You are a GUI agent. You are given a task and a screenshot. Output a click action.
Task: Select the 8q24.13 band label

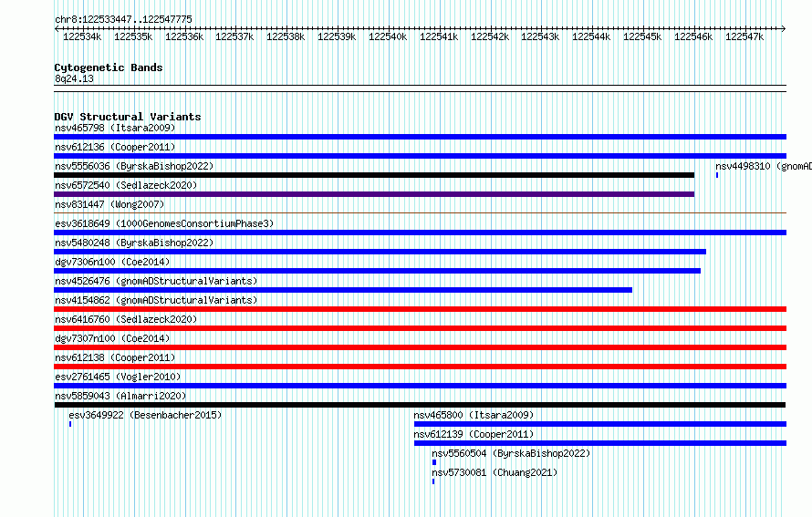74,78
